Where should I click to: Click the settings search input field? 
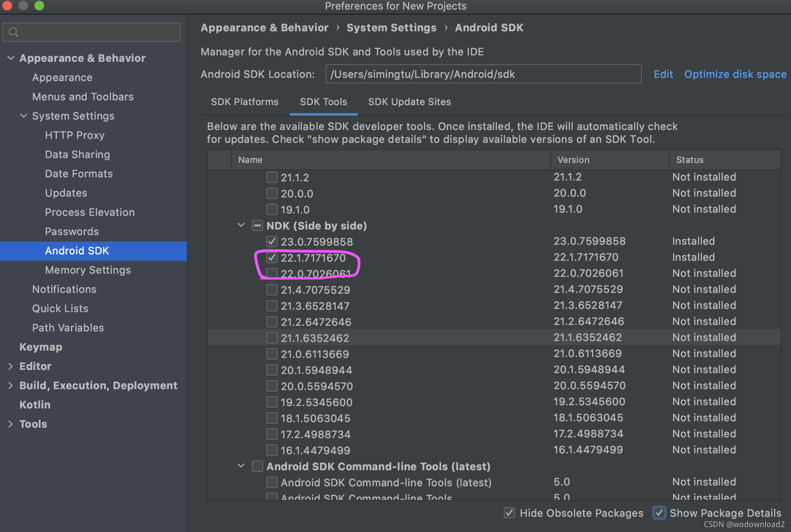[91, 32]
